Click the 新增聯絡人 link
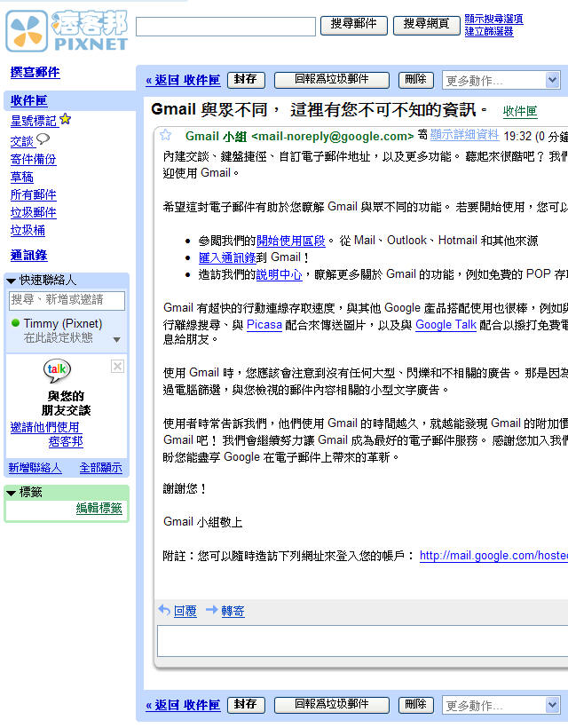 (35, 468)
